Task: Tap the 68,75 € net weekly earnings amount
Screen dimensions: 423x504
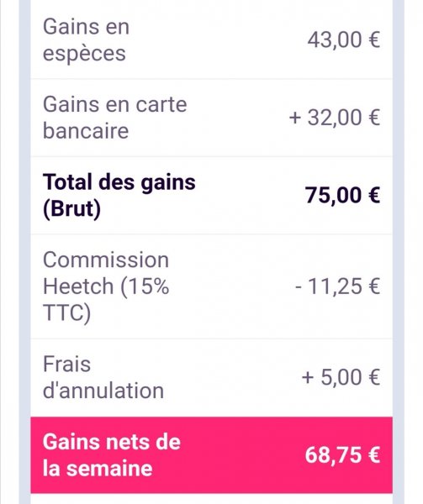Action: (342, 455)
